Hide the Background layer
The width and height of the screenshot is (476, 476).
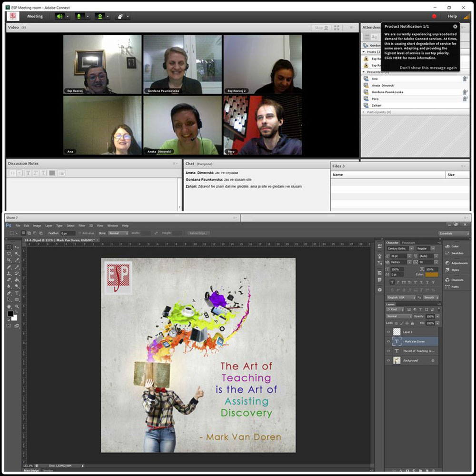[388, 361]
